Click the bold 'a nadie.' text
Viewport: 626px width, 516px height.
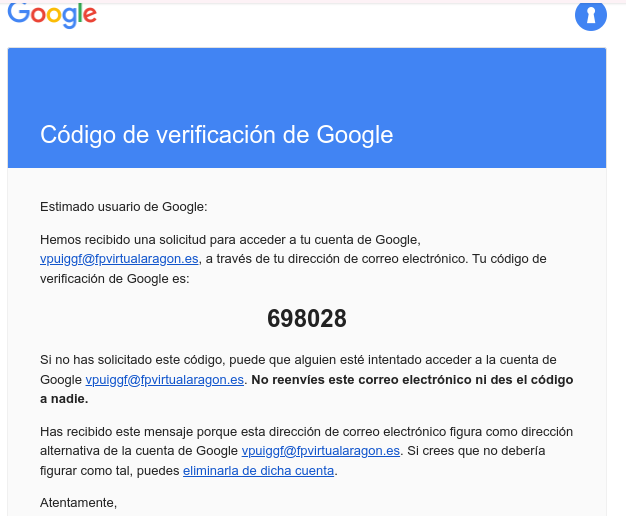(x=64, y=399)
